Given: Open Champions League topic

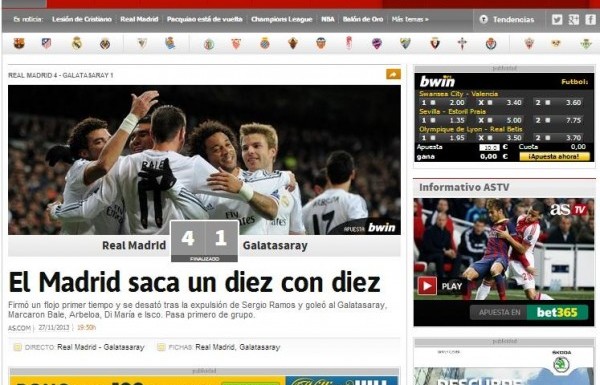Looking at the screenshot, I should pos(282,19).
